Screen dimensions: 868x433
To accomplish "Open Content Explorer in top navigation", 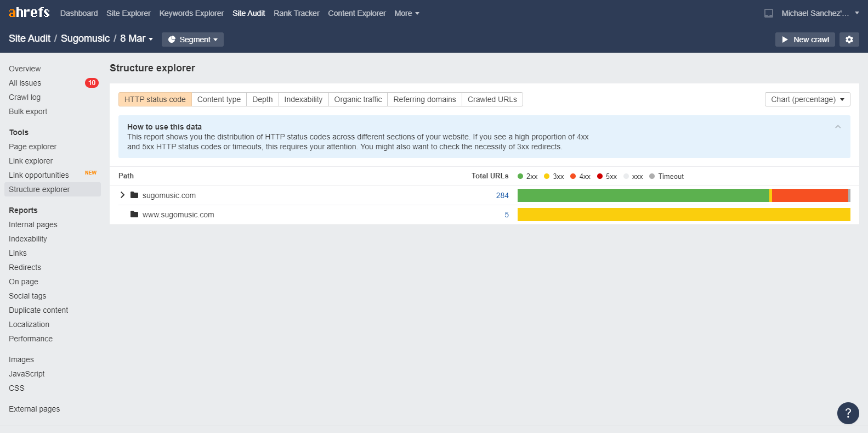I will [357, 13].
